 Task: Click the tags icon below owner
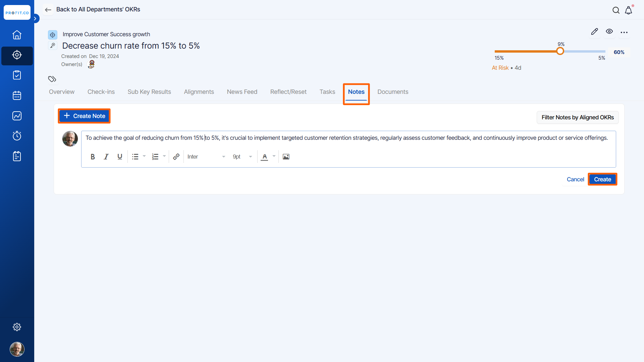52,79
